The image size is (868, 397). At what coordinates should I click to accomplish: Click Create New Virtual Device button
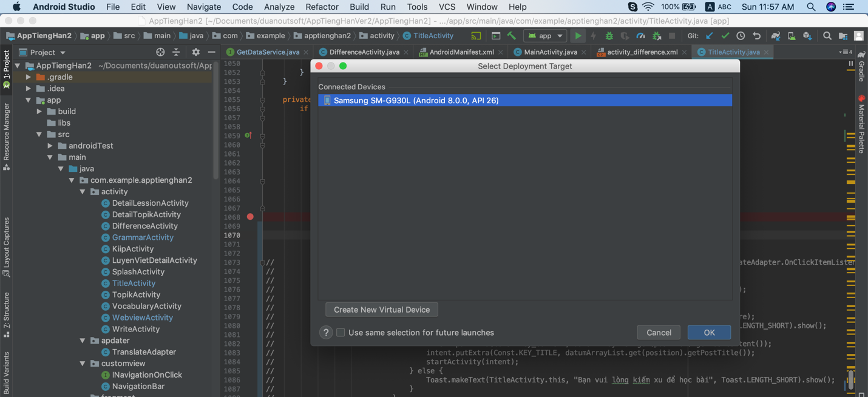pos(381,310)
